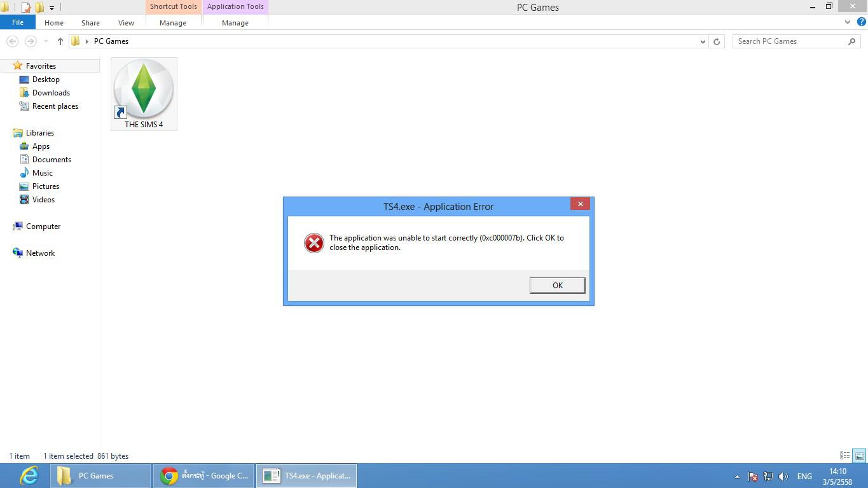Click '1 item selected 861 bytes' status text
The width and height of the screenshot is (868, 488).
pos(86,456)
